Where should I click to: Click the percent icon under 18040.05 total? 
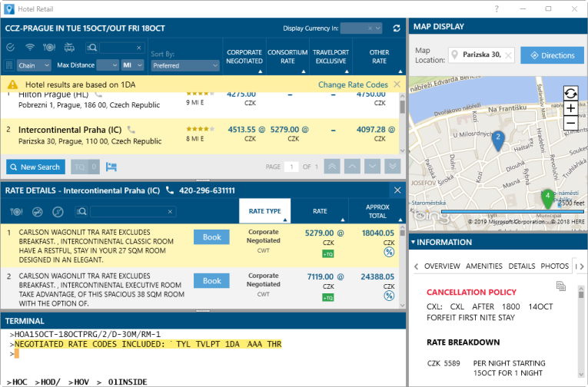click(389, 253)
